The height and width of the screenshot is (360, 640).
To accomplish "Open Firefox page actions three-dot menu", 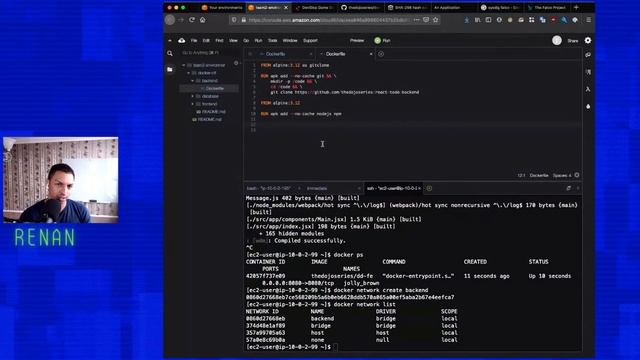I will pyautogui.click(x=416, y=20).
